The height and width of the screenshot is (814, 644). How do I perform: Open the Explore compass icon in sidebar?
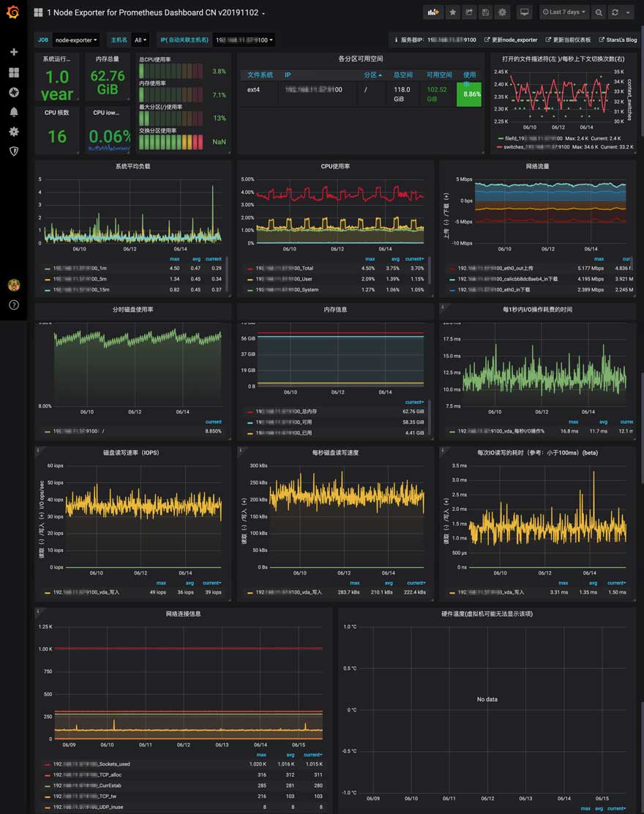13,92
